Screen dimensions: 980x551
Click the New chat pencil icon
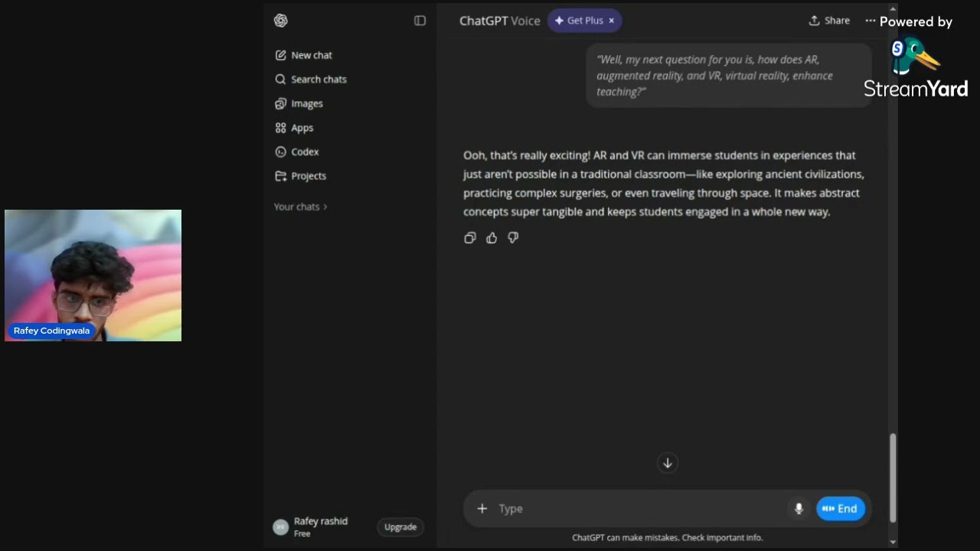281,55
